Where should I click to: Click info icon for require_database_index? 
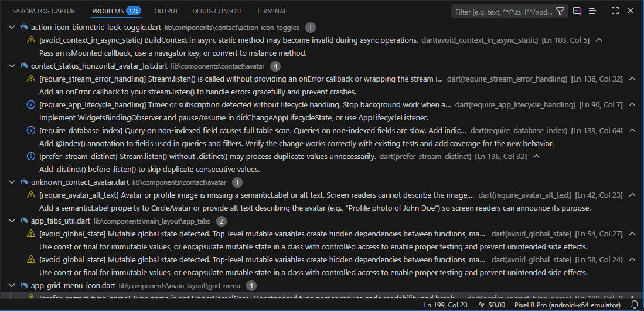(31, 130)
